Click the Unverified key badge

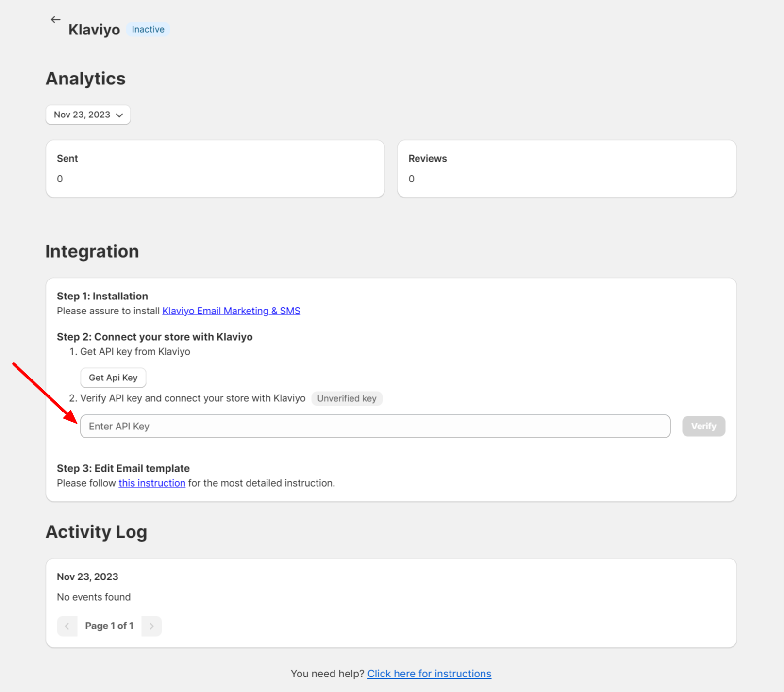click(x=347, y=398)
